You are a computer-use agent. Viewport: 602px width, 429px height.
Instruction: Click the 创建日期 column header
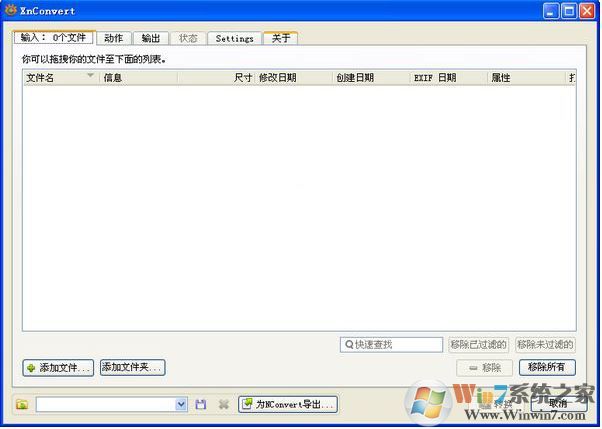click(x=372, y=78)
